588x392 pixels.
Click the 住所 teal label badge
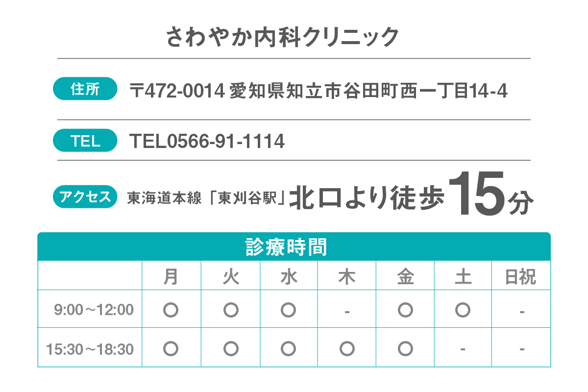click(85, 89)
